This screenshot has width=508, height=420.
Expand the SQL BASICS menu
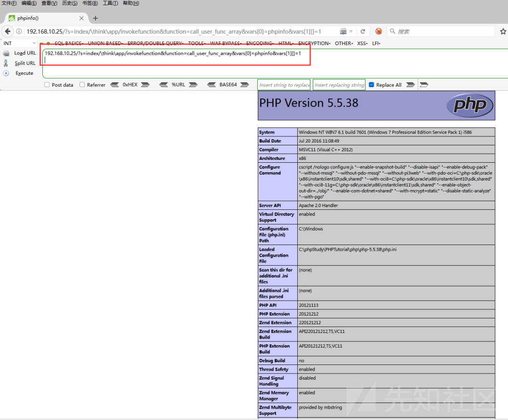tap(69, 43)
